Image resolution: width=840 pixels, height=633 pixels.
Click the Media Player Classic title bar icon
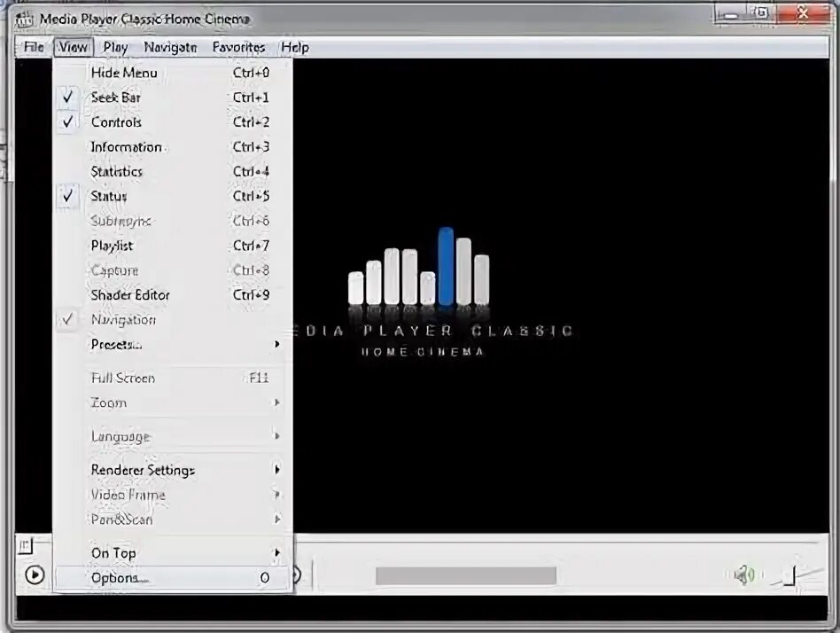coord(24,20)
